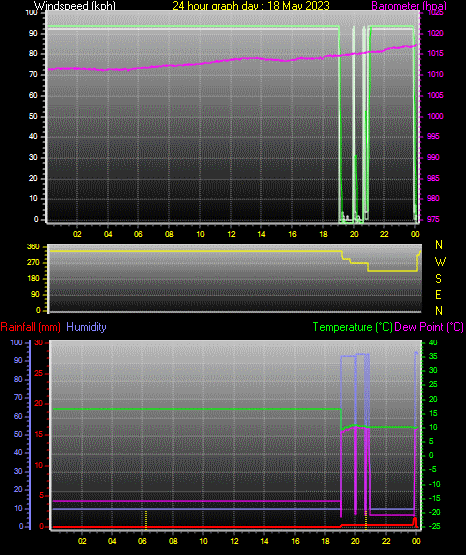The height and width of the screenshot is (555, 466).
Task: Click the '1000' barometer scale value
Action: (436, 116)
